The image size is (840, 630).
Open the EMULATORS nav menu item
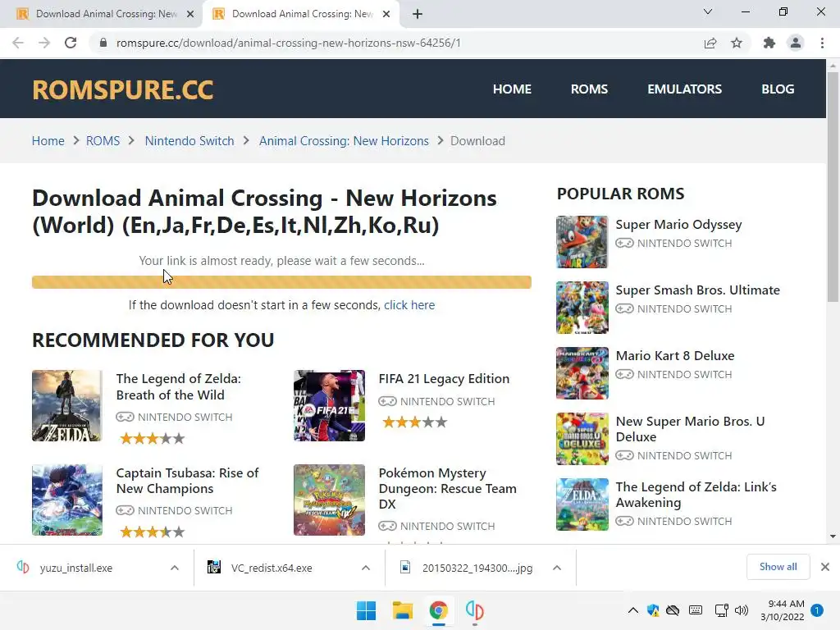685,89
